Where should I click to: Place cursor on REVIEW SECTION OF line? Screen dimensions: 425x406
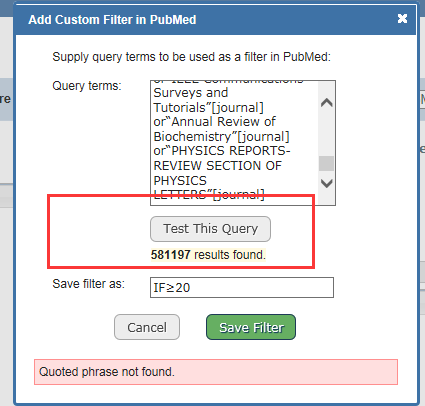tap(217, 166)
